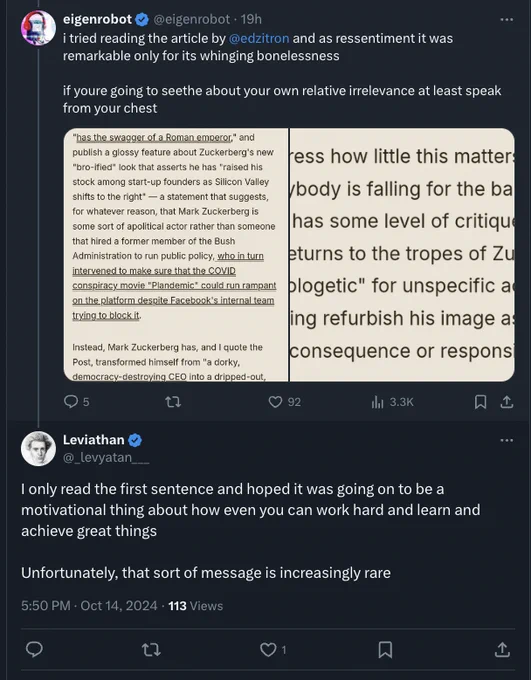Enlarge left article screenshot about Zuckerberg
531x680 pixels.
(x=176, y=255)
